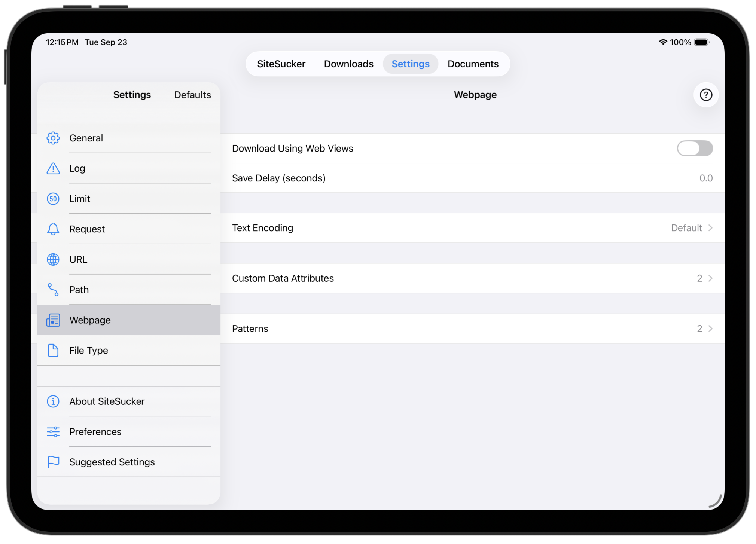Click the General gear icon
Image resolution: width=756 pixels, height=544 pixels.
point(53,138)
